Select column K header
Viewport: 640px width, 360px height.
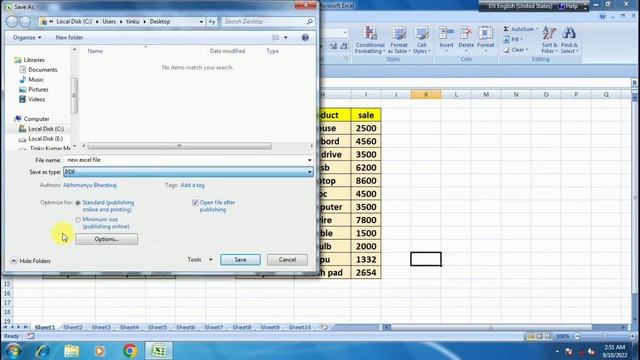tap(426, 94)
